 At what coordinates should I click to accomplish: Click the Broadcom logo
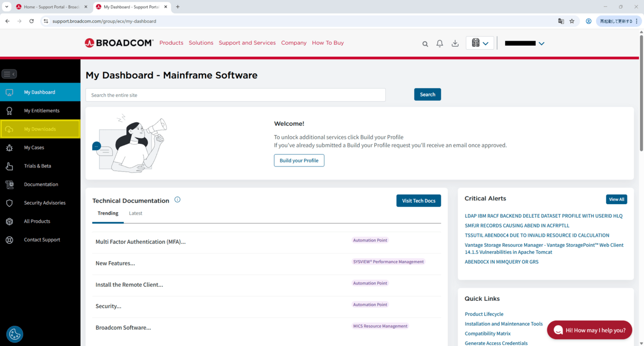click(119, 43)
